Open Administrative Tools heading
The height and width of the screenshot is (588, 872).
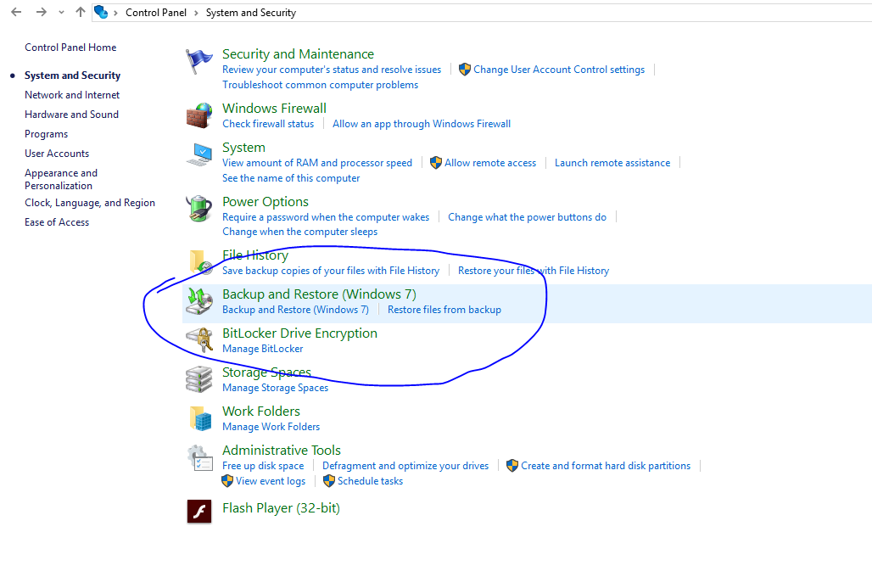point(282,450)
